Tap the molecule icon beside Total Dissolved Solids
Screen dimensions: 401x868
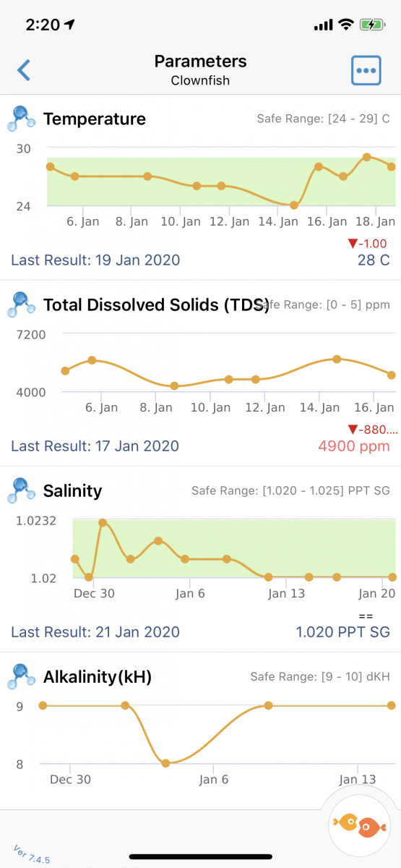(x=21, y=305)
